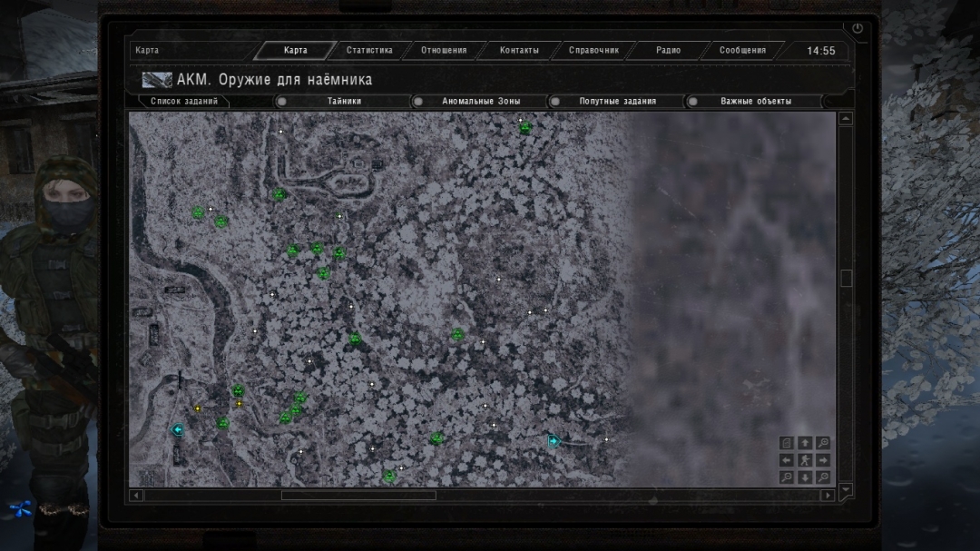Click the PDA power button icon
Screen dimensions: 980x551
pos(857,28)
